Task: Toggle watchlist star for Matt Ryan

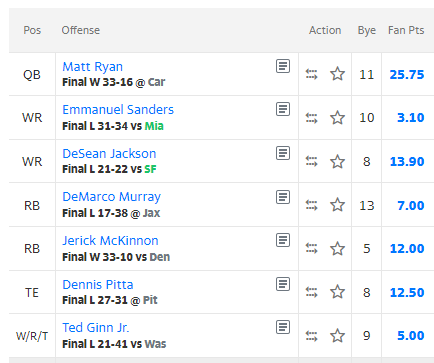Action: point(337,74)
